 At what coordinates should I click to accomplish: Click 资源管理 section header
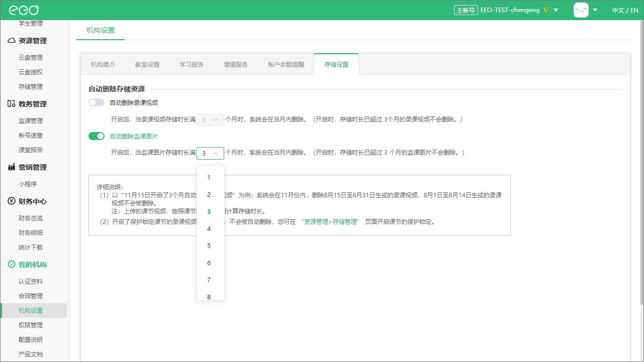(33, 41)
